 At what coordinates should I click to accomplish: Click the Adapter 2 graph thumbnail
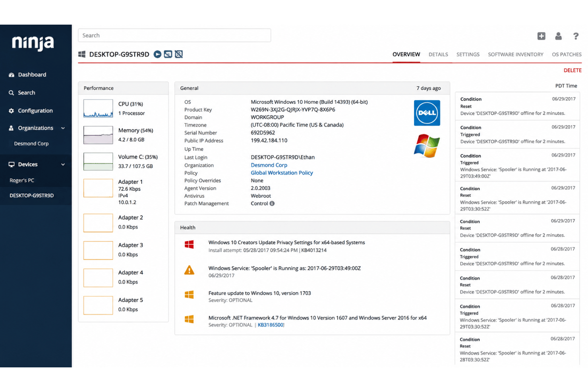click(x=98, y=223)
